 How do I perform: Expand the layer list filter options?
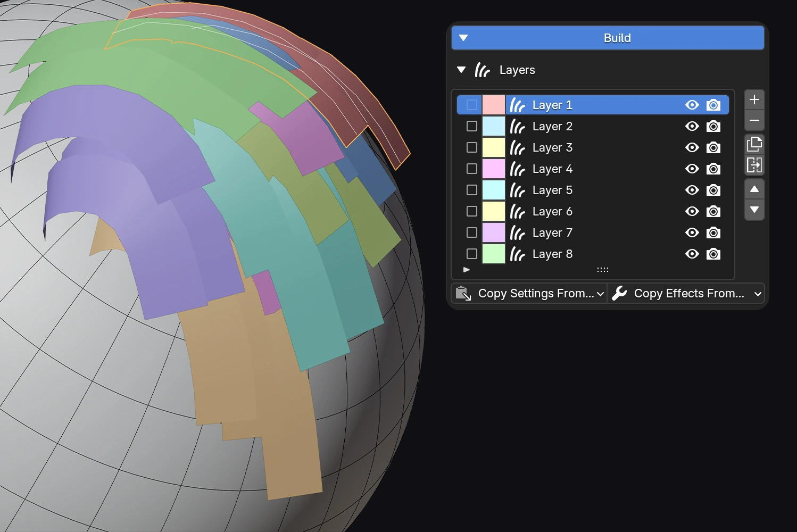(467, 270)
